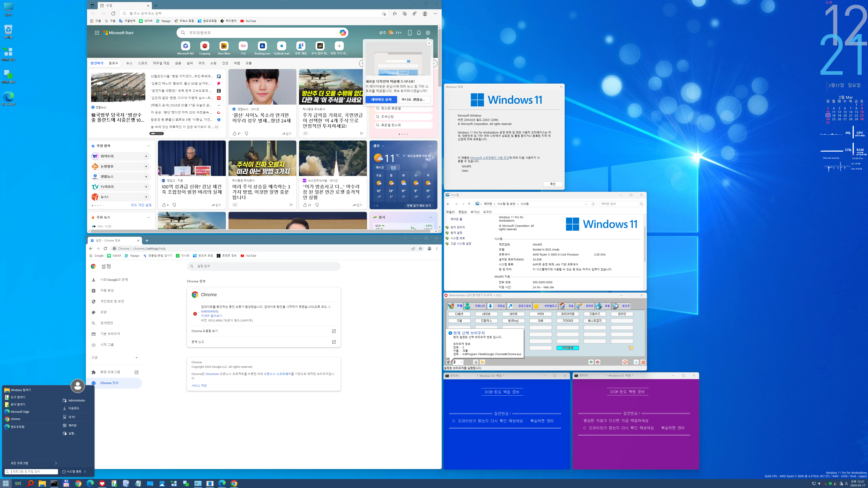Add 위키트리 to followed sources
The height and width of the screenshot is (488, 868).
[x=146, y=156]
